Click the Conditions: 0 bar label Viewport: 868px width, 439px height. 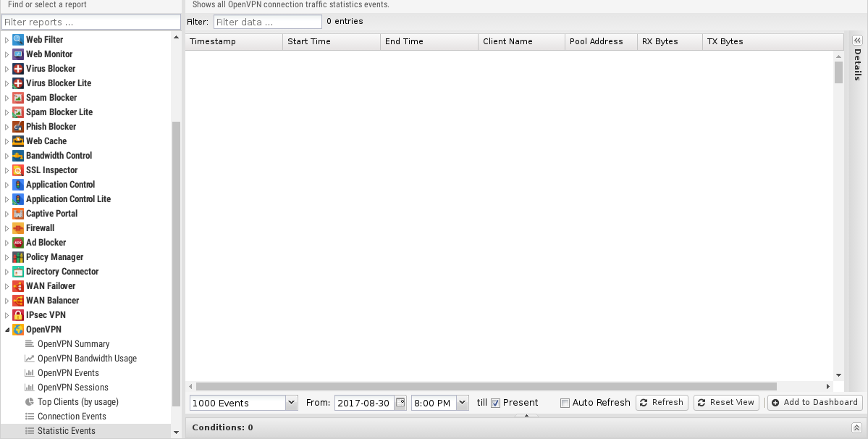[x=222, y=427]
